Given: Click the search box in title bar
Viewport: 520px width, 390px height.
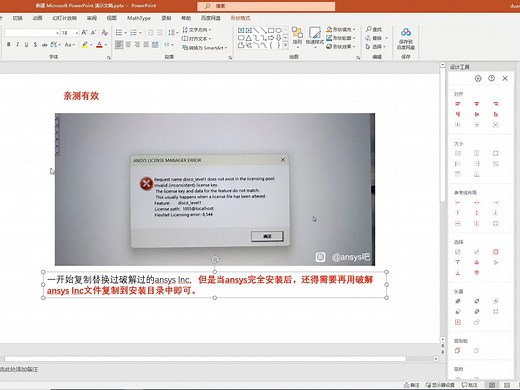Looking at the screenshot, I should click(x=266, y=6).
